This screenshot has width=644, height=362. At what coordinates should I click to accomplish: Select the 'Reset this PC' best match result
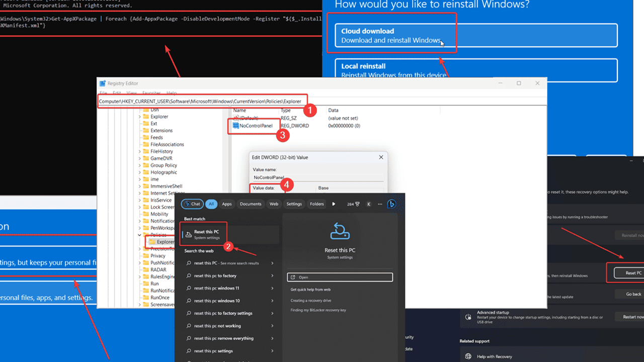pyautogui.click(x=230, y=234)
